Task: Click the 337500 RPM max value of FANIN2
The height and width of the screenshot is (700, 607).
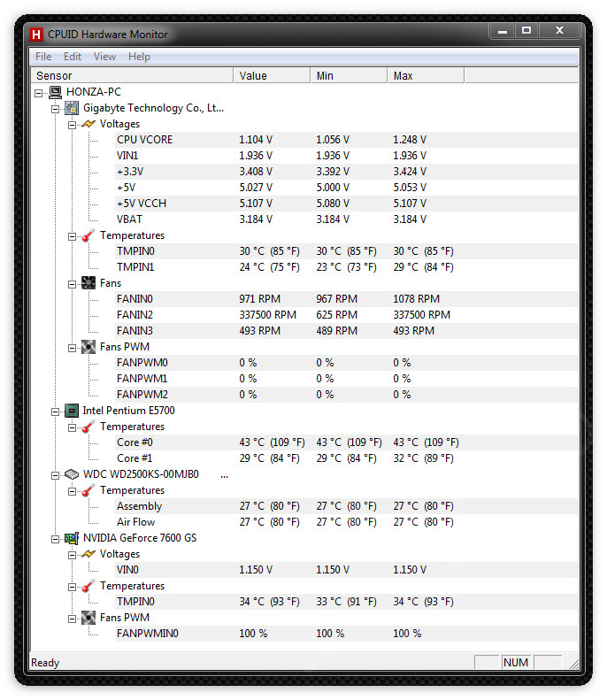Action: pos(421,315)
